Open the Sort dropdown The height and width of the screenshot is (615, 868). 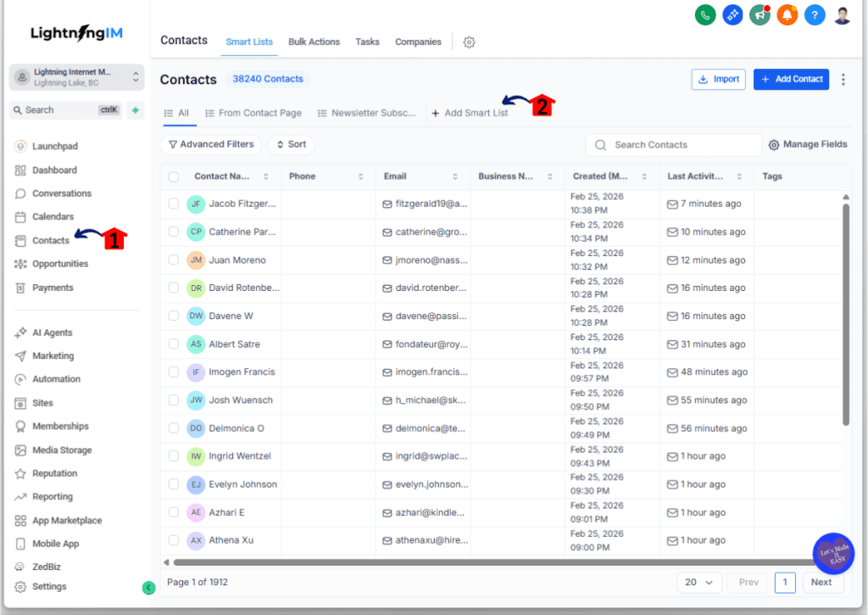click(291, 144)
